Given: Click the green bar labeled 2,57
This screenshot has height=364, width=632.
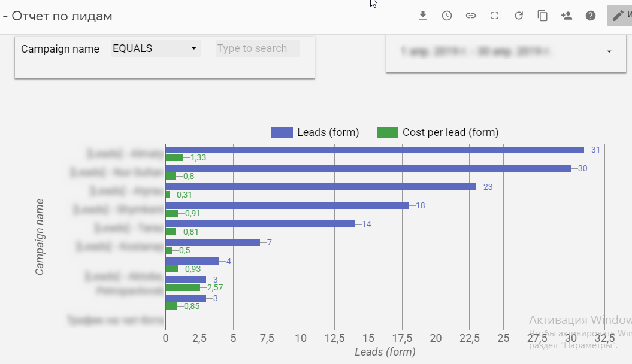Looking at the screenshot, I should (182, 287).
